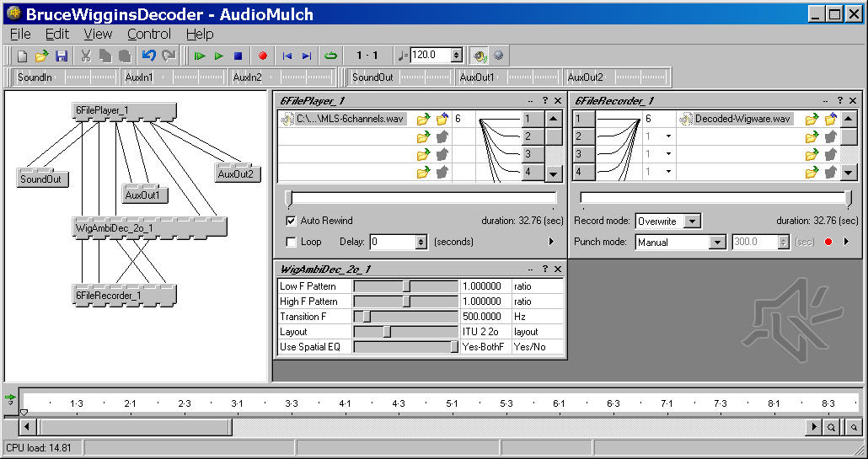The width and height of the screenshot is (868, 459).
Task: Adjust tempo with the 120.0 spinner arrows
Action: pyautogui.click(x=457, y=56)
